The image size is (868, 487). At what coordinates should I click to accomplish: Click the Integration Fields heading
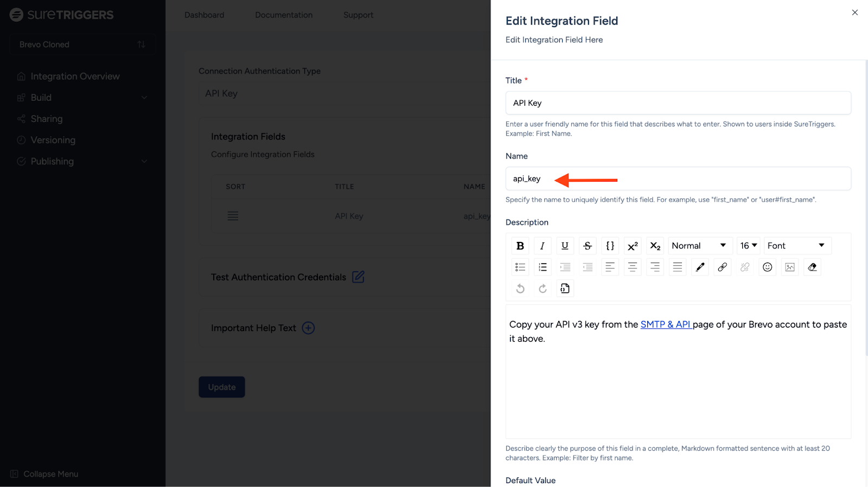pos(248,137)
